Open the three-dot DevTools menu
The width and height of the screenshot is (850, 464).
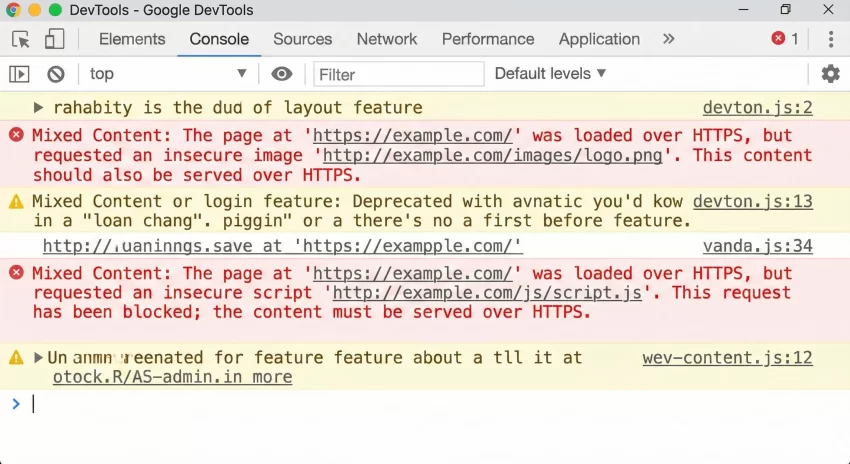pos(830,39)
